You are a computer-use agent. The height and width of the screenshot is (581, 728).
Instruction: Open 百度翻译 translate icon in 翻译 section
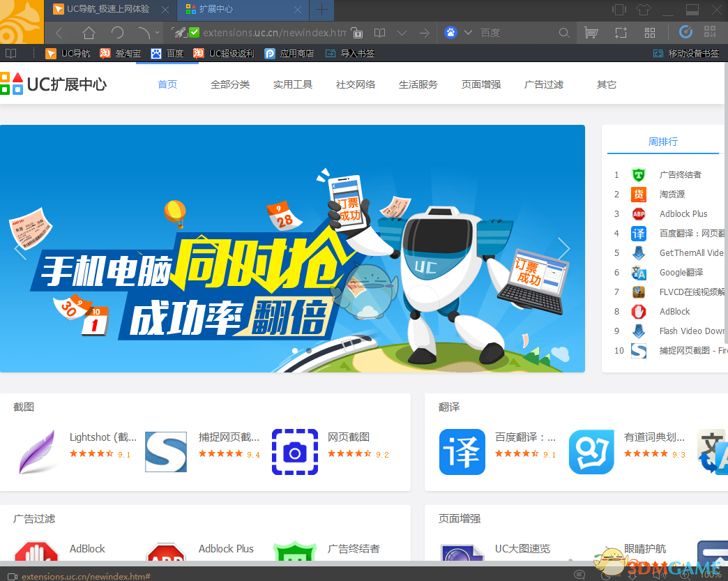pyautogui.click(x=462, y=452)
